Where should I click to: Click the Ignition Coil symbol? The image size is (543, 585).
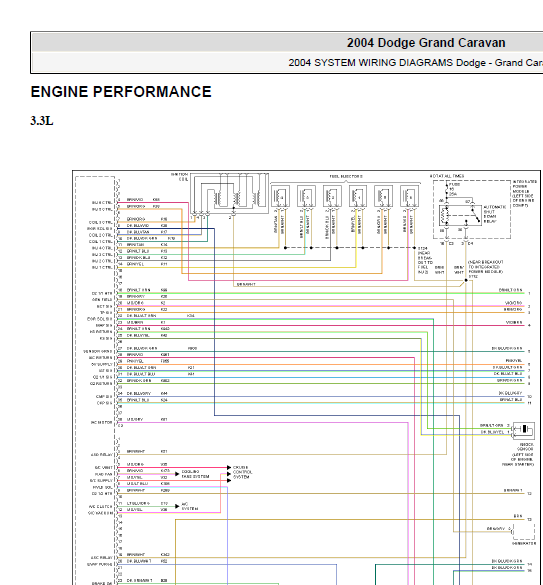pos(229,194)
